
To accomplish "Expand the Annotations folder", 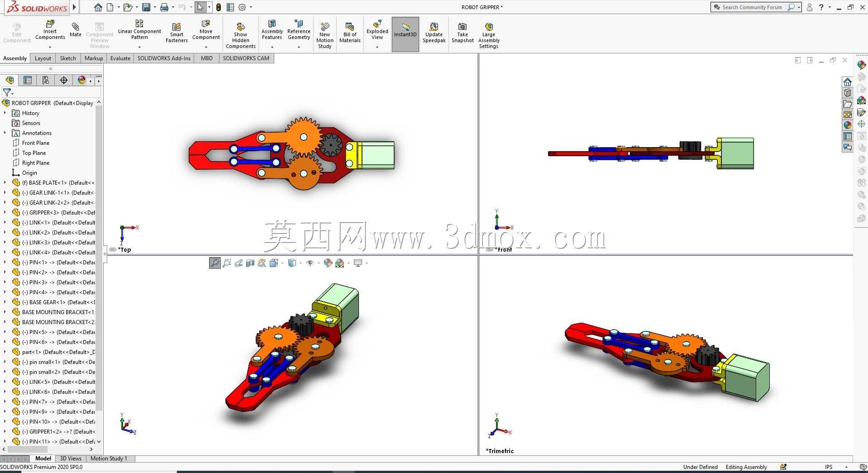I will point(5,133).
